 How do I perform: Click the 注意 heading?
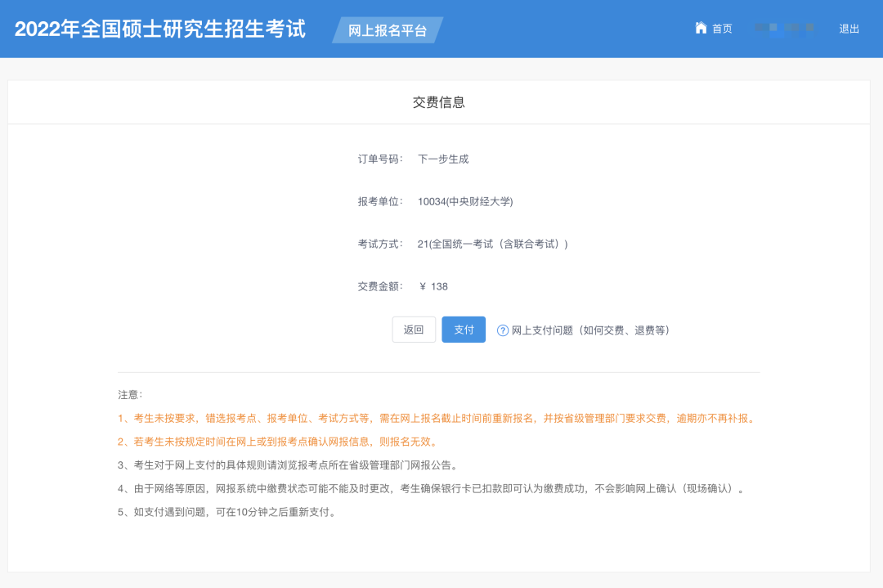point(130,395)
